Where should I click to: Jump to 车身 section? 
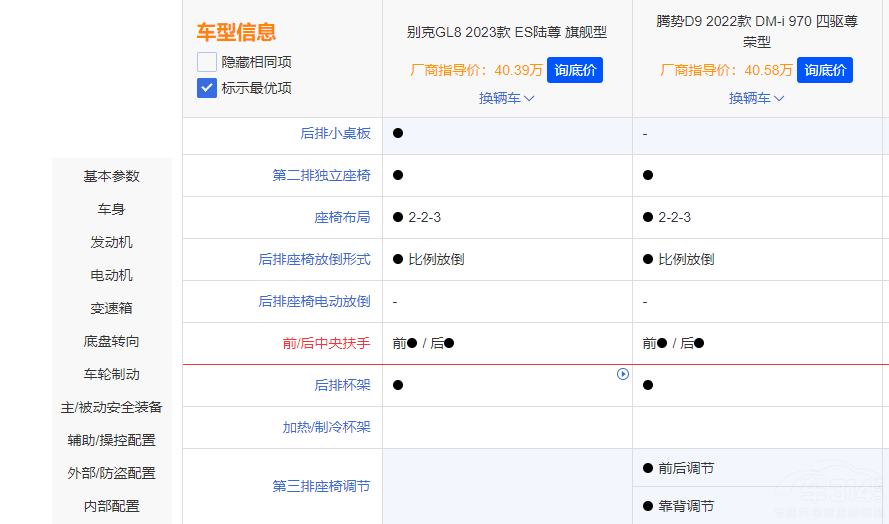(112, 209)
